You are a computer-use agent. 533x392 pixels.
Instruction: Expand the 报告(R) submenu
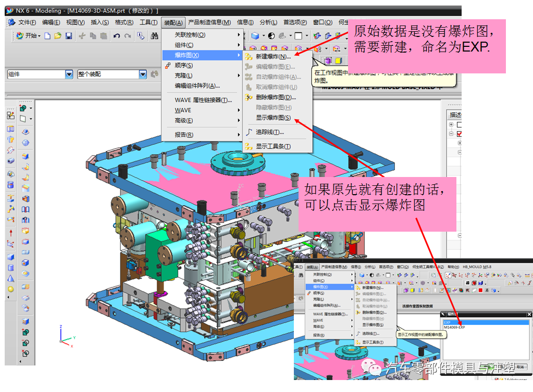click(203, 134)
